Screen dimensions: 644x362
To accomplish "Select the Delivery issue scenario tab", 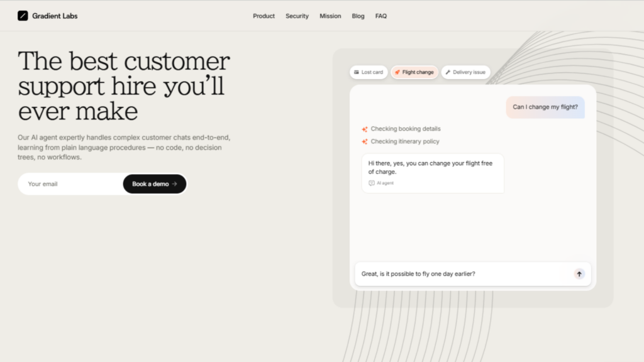I will [465, 72].
